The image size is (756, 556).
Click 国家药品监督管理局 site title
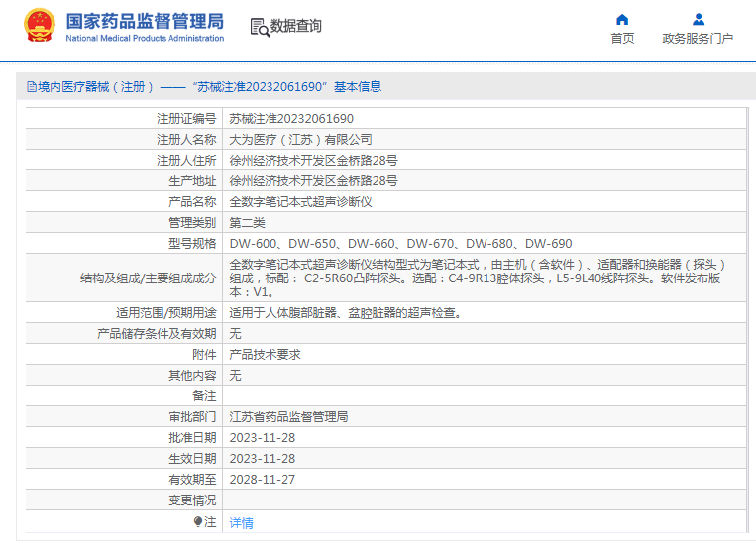click(145, 21)
